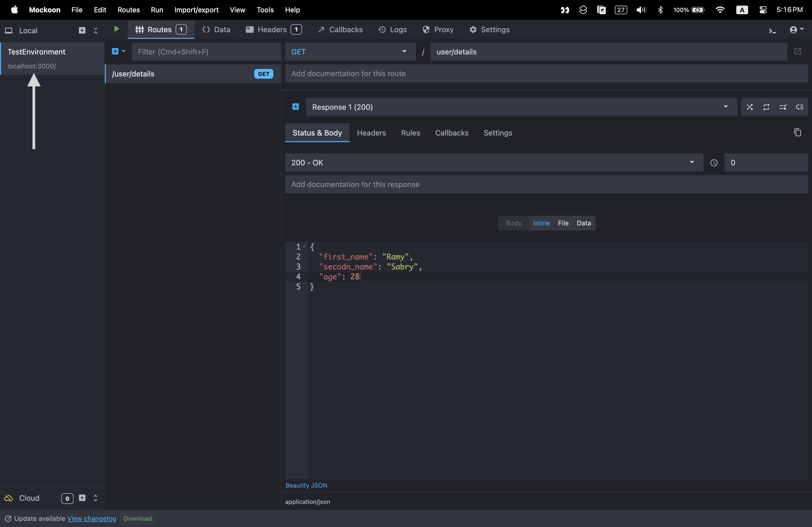The width and height of the screenshot is (812, 527).
Task: Click the latency clock icon
Action: tap(714, 163)
